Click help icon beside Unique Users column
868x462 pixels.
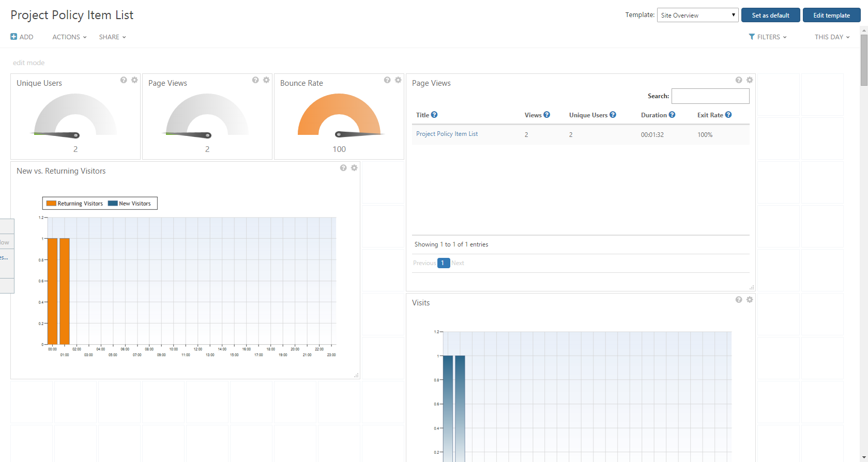pyautogui.click(x=613, y=115)
